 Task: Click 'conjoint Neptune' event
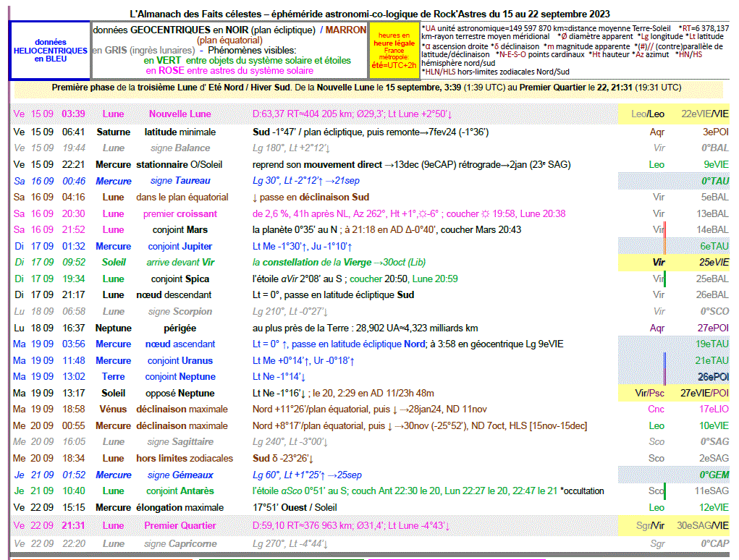(x=180, y=377)
